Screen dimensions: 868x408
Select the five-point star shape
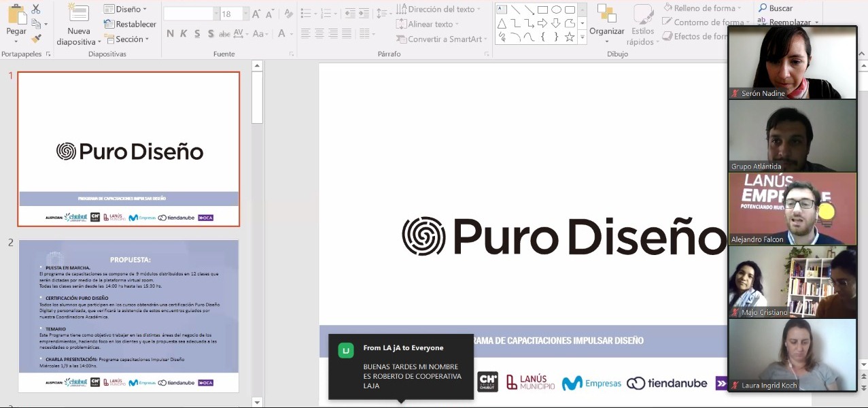pyautogui.click(x=570, y=37)
